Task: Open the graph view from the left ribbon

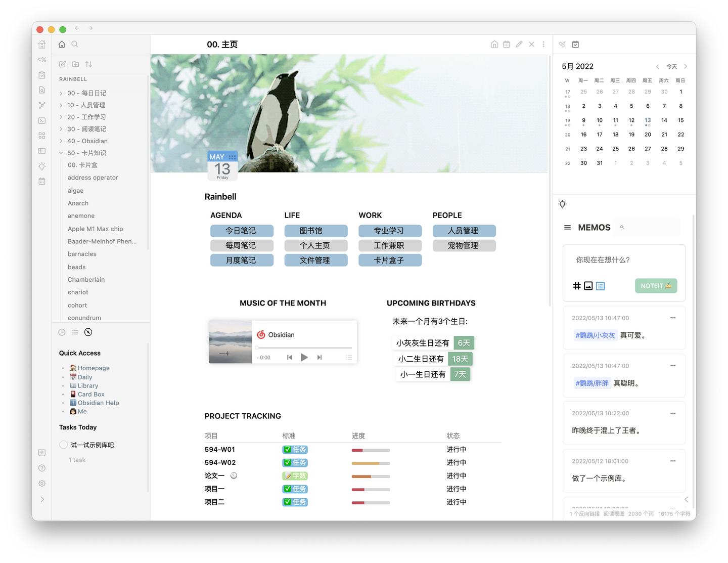Action: click(x=42, y=105)
